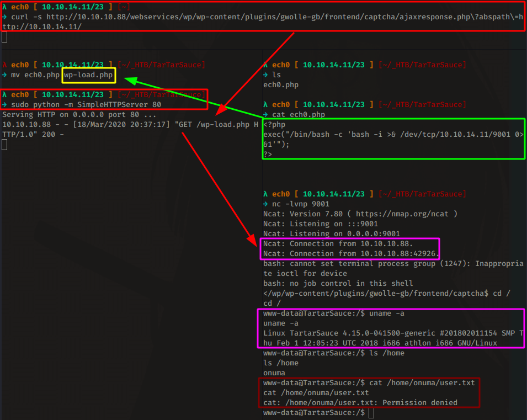Viewport: 527px width, 420px height.
Task: Click the 'ls' command line
Action: pyautogui.click(x=272, y=75)
